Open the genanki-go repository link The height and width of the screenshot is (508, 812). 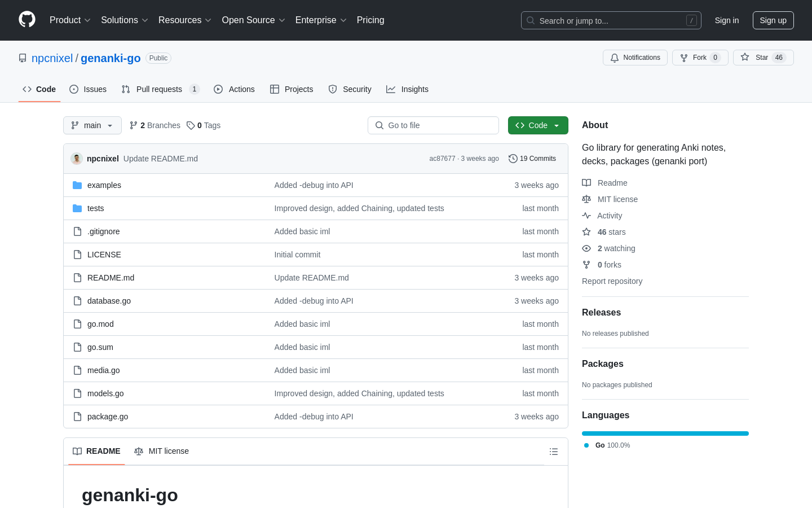pyautogui.click(x=111, y=58)
